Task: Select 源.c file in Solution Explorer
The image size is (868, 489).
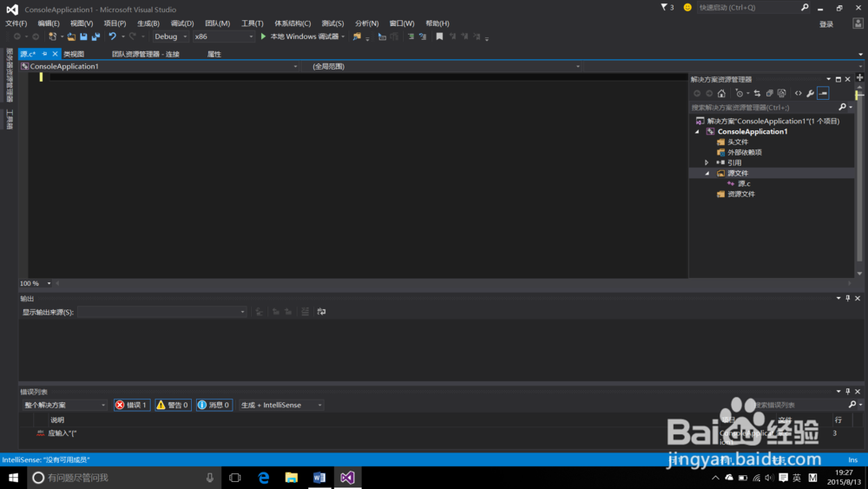Action: 744,183
